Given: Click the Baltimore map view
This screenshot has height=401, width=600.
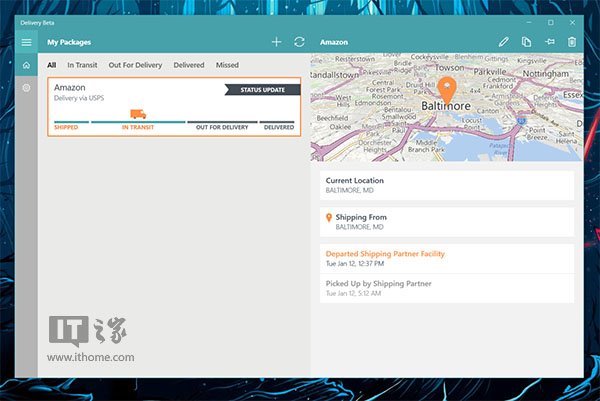Looking at the screenshot, I should click(x=447, y=107).
